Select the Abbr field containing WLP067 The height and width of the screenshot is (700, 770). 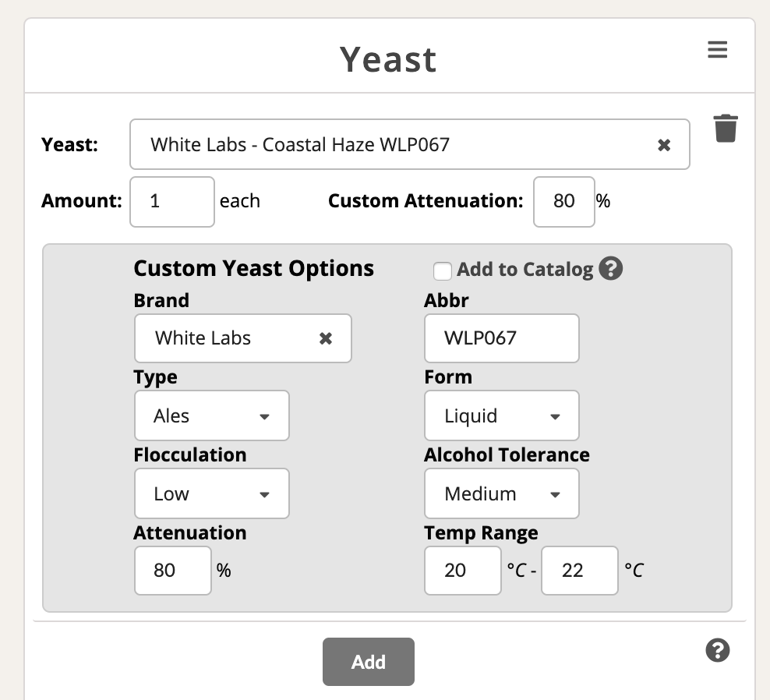(501, 338)
